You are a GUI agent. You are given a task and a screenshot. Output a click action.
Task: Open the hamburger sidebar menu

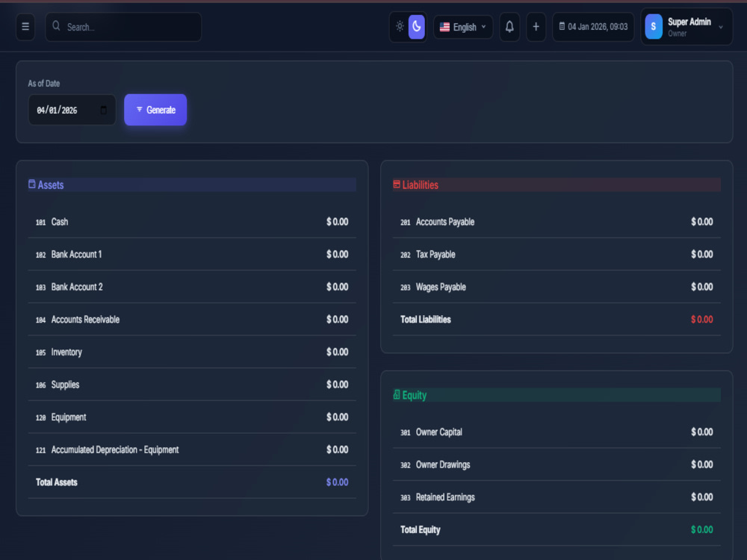pyautogui.click(x=25, y=27)
